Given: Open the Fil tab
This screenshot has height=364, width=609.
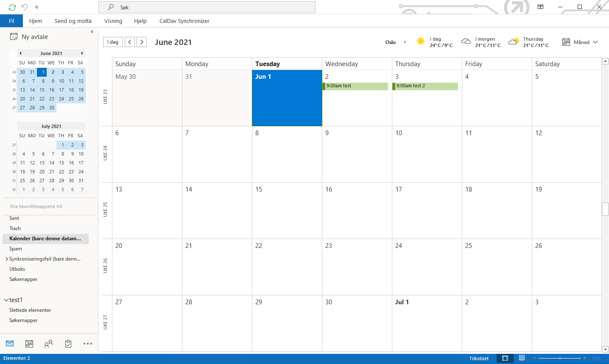Looking at the screenshot, I should 11,21.
